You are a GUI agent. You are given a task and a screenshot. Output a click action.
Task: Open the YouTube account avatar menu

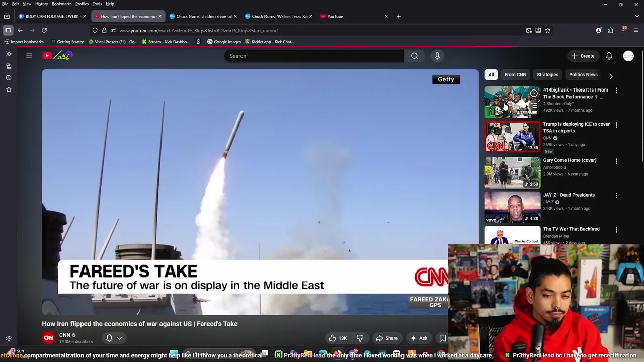628,56
